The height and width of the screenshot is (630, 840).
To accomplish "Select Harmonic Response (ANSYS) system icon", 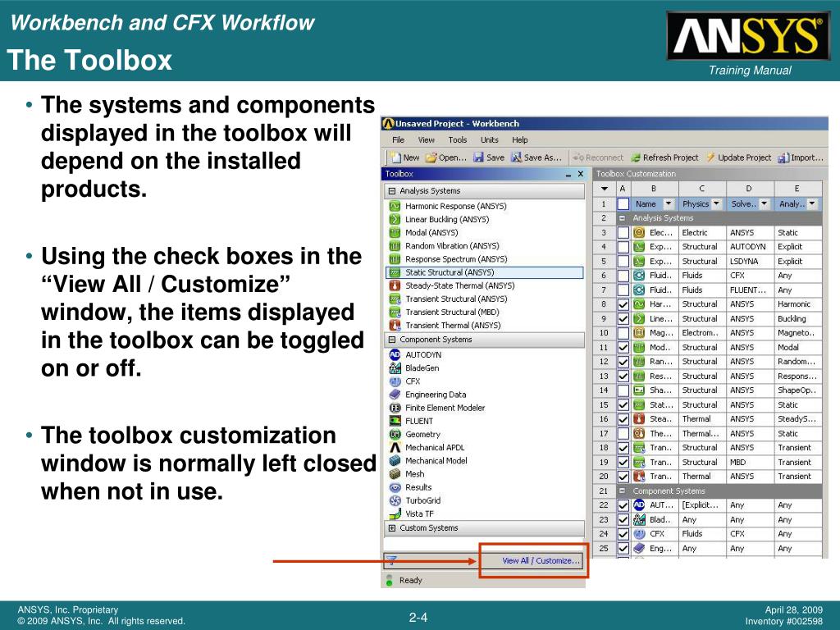I will [395, 206].
